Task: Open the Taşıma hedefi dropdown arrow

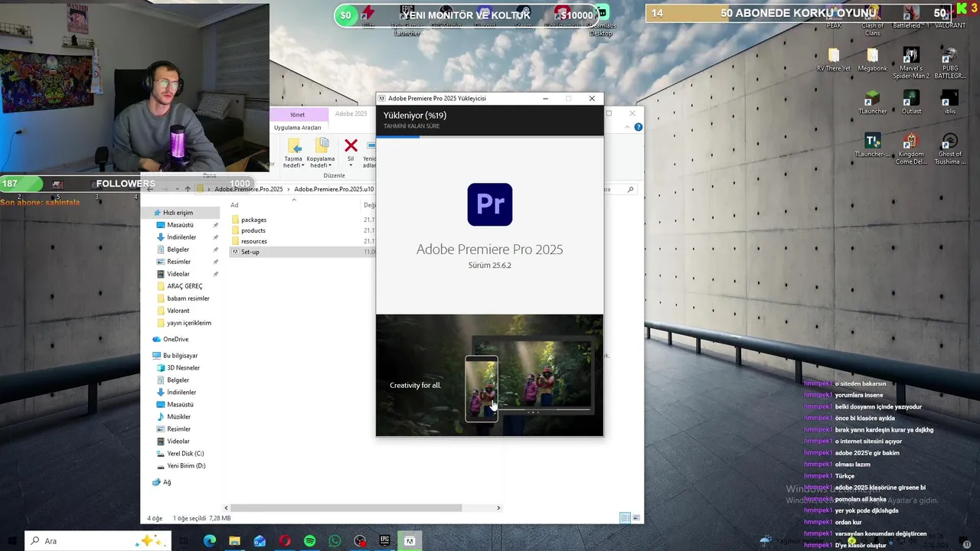Action: point(303,165)
